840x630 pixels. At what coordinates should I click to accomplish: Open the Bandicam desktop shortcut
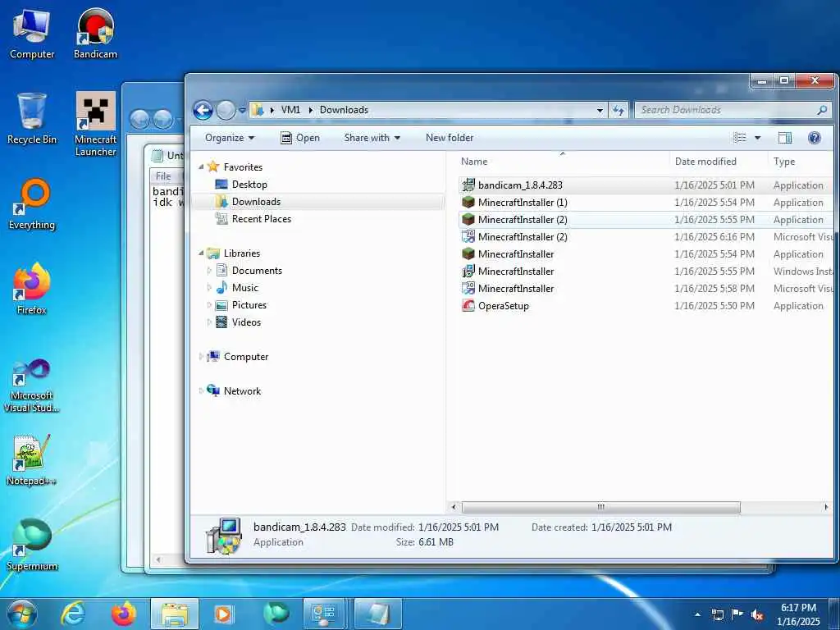tap(95, 33)
